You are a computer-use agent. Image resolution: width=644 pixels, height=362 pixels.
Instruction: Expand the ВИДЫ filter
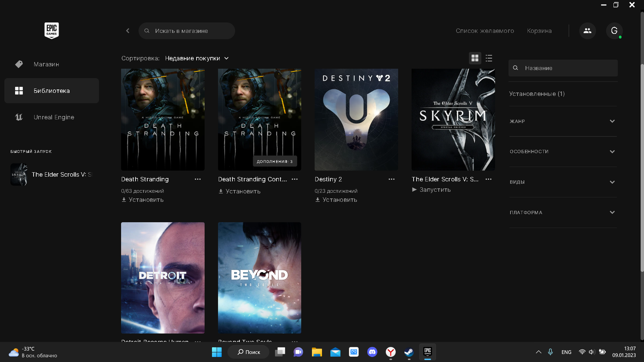tap(563, 182)
